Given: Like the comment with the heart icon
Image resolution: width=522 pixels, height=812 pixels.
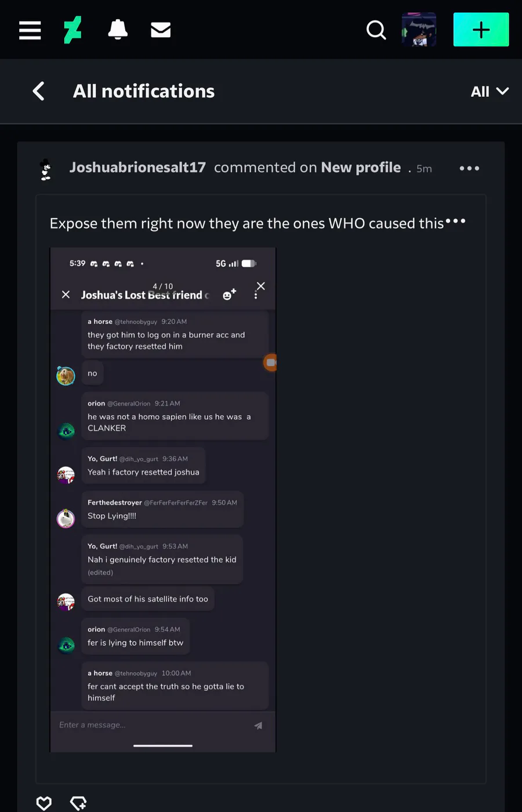Looking at the screenshot, I should click(x=44, y=803).
